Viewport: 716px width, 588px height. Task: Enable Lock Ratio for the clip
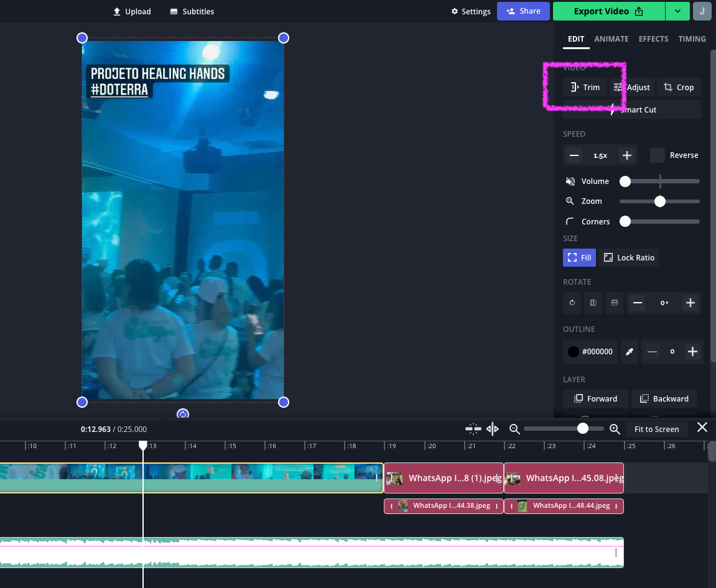(629, 257)
